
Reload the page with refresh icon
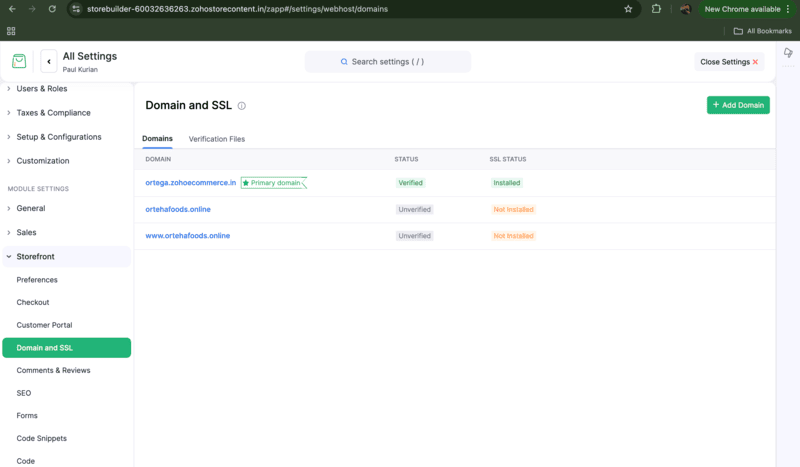[52, 9]
